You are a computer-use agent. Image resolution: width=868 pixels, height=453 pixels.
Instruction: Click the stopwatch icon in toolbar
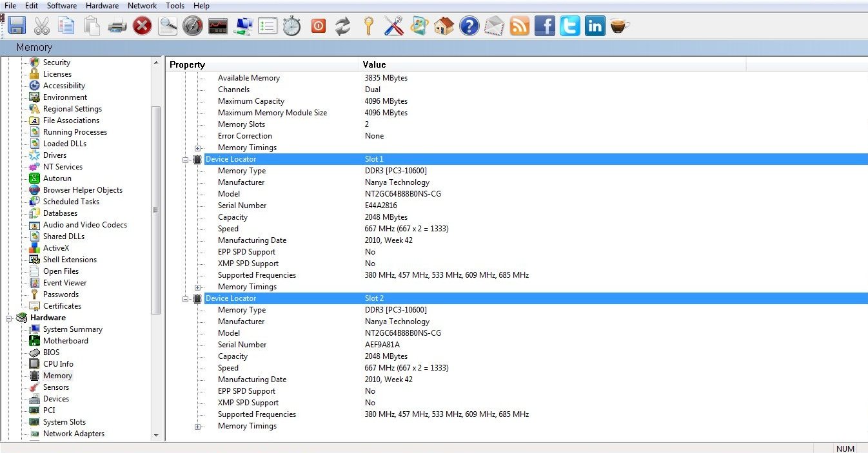pyautogui.click(x=292, y=26)
